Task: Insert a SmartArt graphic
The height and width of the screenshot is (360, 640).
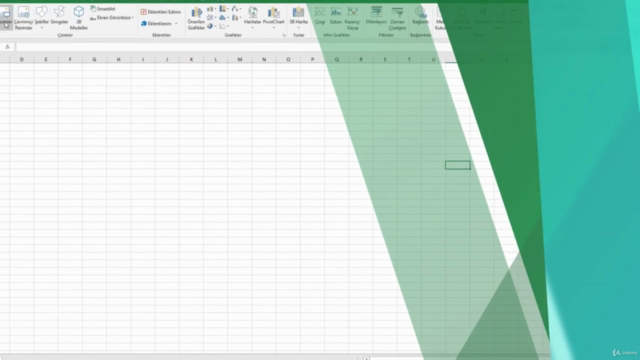Action: point(103,9)
